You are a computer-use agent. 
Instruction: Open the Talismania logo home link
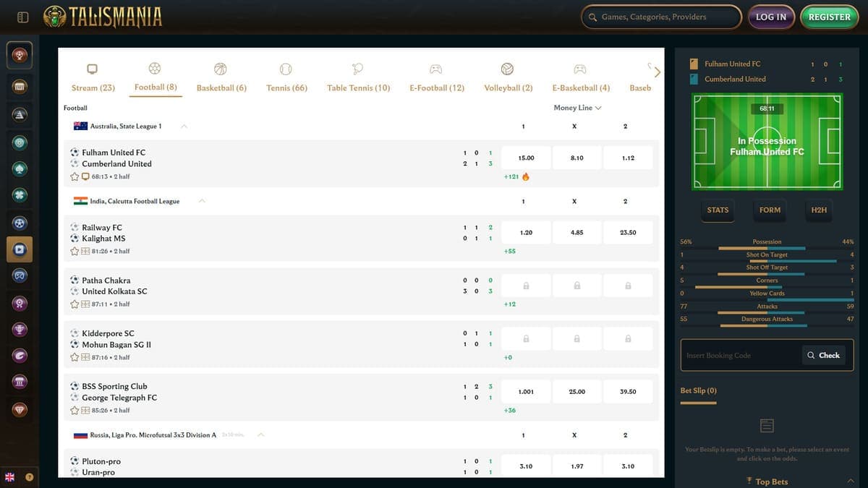tap(102, 17)
